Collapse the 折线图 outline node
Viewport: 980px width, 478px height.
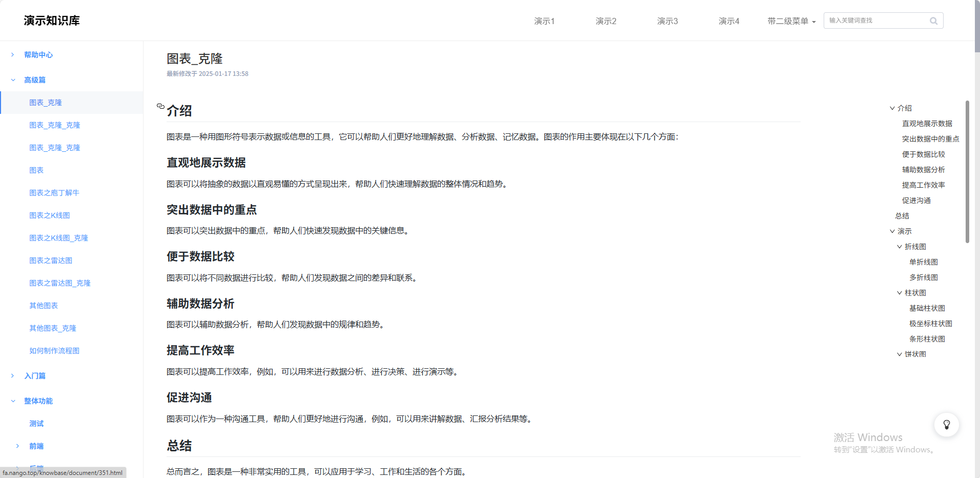pos(899,247)
